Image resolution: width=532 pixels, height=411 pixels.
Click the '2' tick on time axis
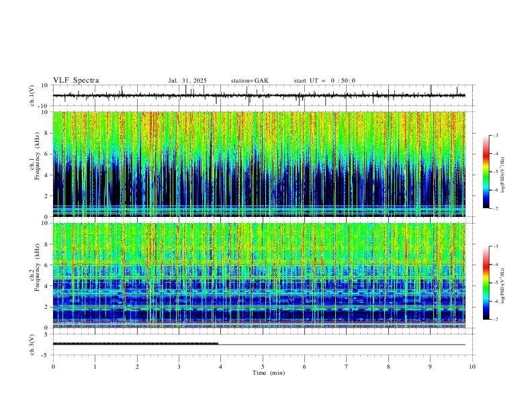pyautogui.click(x=137, y=367)
